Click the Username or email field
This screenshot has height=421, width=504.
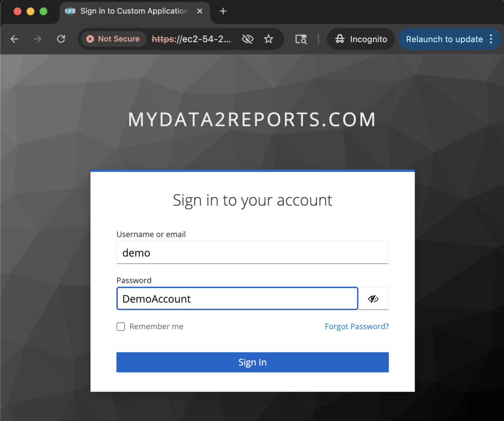click(x=252, y=253)
